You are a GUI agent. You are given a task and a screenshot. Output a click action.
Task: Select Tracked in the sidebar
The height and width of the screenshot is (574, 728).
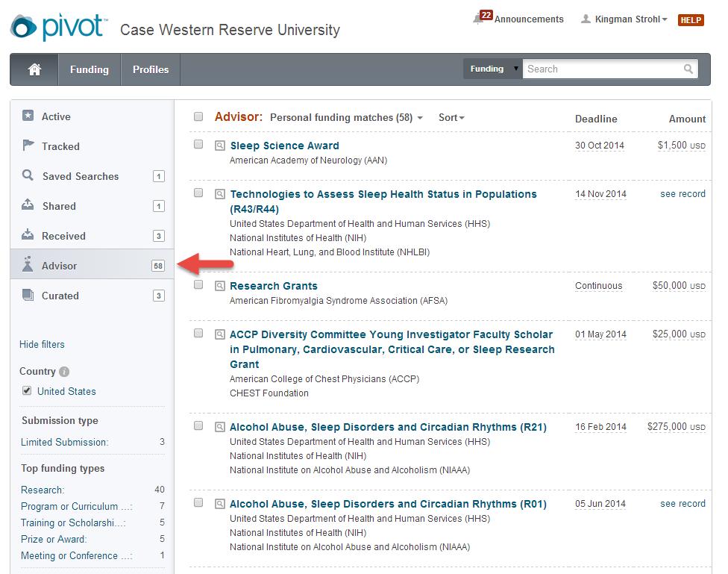[60, 146]
